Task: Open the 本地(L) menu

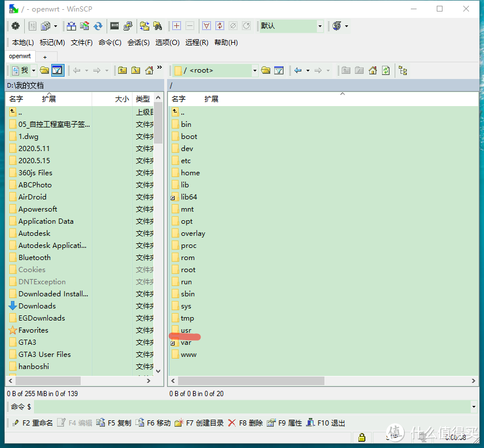Action: tap(23, 42)
